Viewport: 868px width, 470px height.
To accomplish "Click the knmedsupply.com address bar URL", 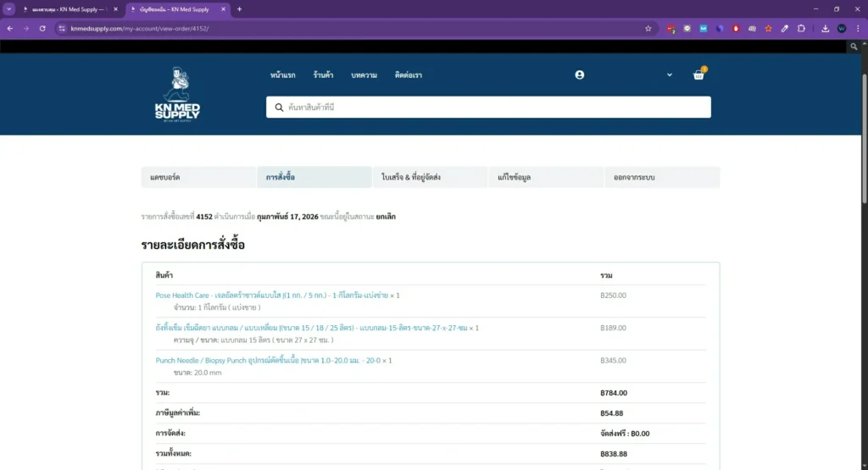I will coord(140,28).
